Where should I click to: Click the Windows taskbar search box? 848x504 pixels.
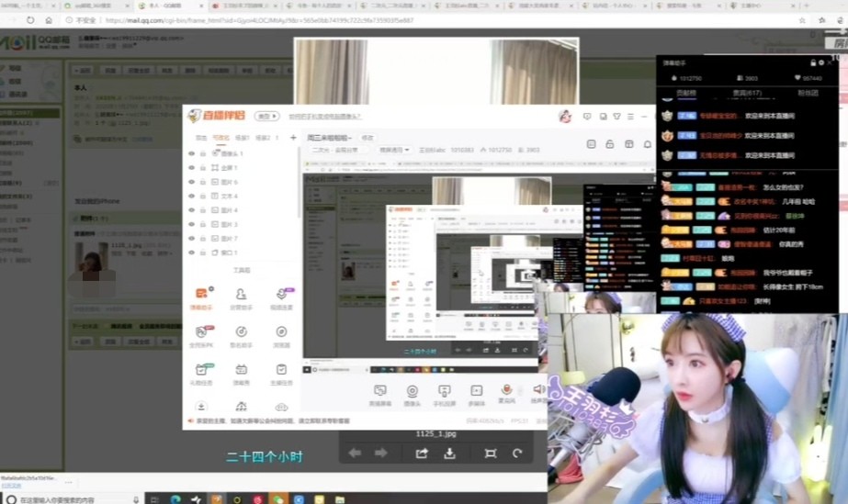(73, 499)
